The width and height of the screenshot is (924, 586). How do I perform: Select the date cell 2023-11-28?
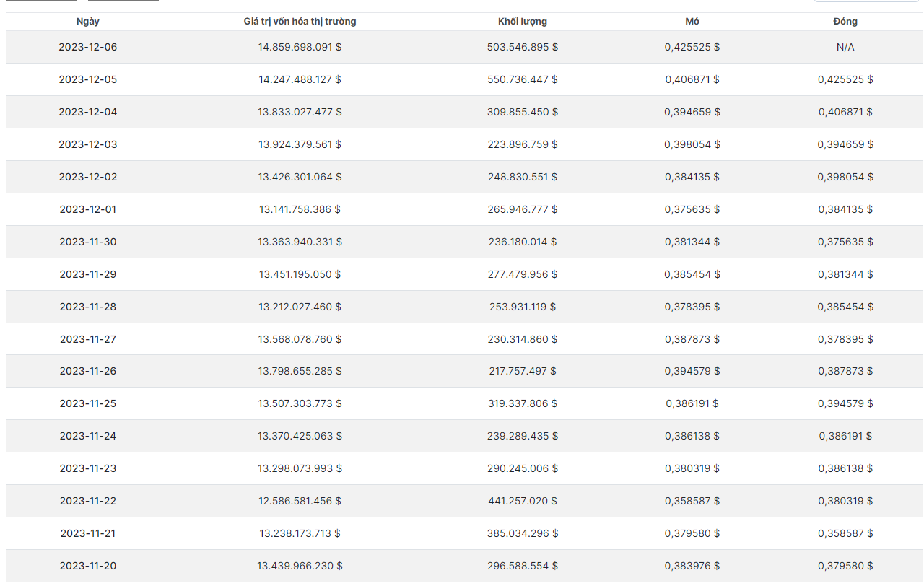point(87,307)
